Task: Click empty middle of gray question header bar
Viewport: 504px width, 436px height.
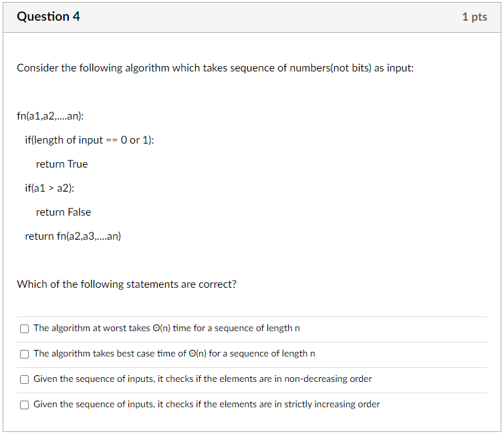Action: click(270, 17)
